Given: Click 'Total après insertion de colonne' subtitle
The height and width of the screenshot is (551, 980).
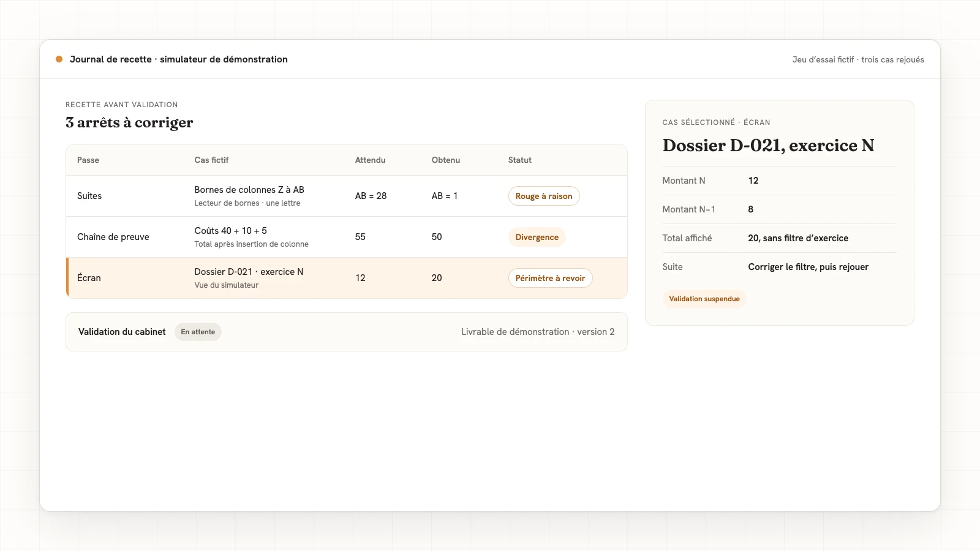Looking at the screenshot, I should [x=251, y=244].
